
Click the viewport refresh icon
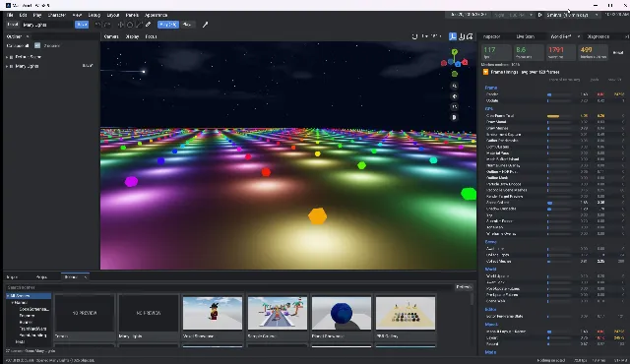click(414, 36)
